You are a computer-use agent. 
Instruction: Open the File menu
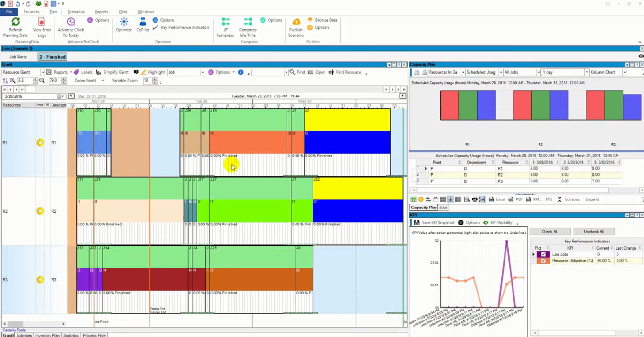click(x=9, y=12)
